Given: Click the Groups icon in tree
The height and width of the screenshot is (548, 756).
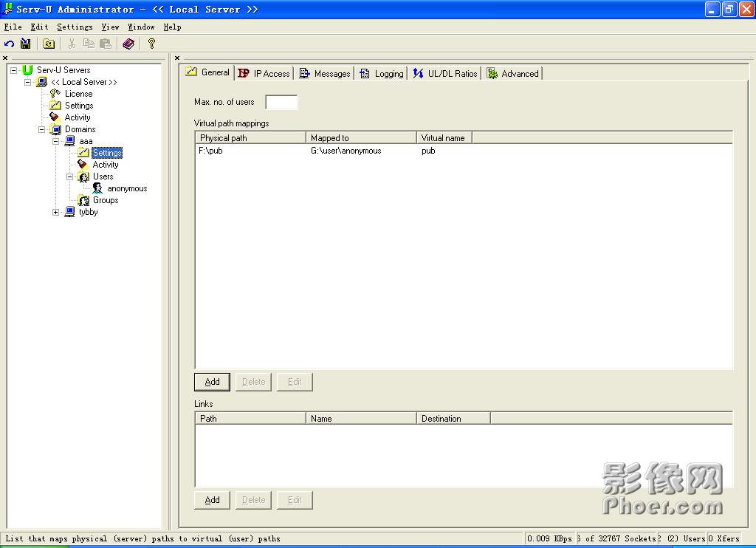Looking at the screenshot, I should pyautogui.click(x=83, y=200).
